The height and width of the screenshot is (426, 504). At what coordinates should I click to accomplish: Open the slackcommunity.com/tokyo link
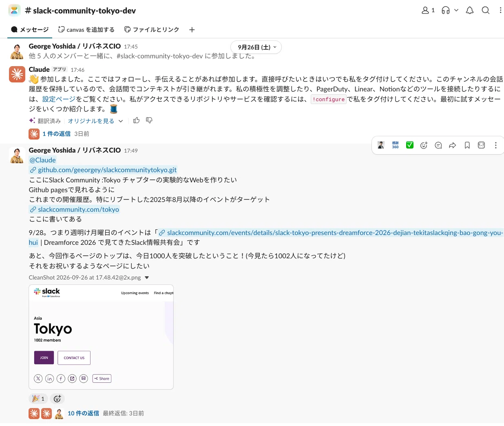[74, 209]
